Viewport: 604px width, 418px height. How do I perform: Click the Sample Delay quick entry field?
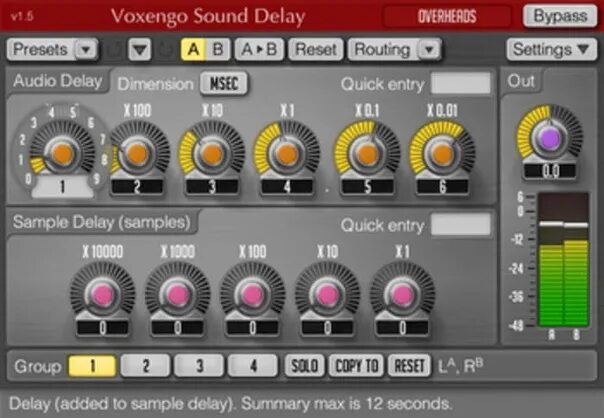[461, 224]
